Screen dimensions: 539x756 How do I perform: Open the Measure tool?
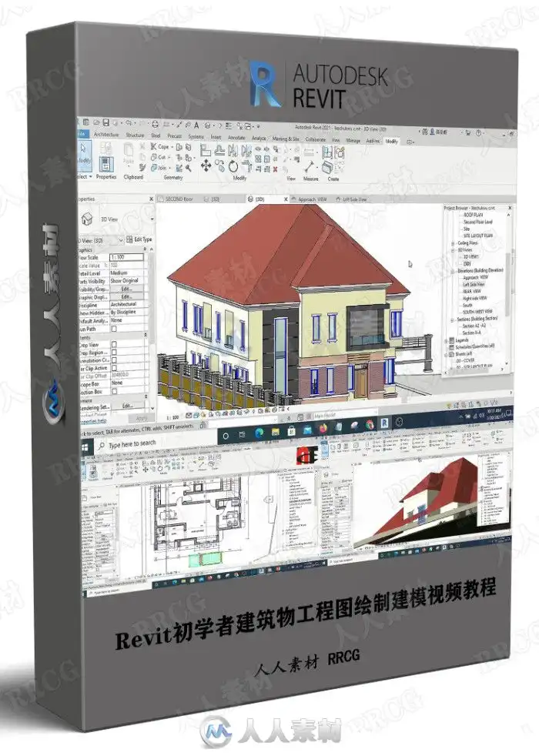tap(310, 166)
